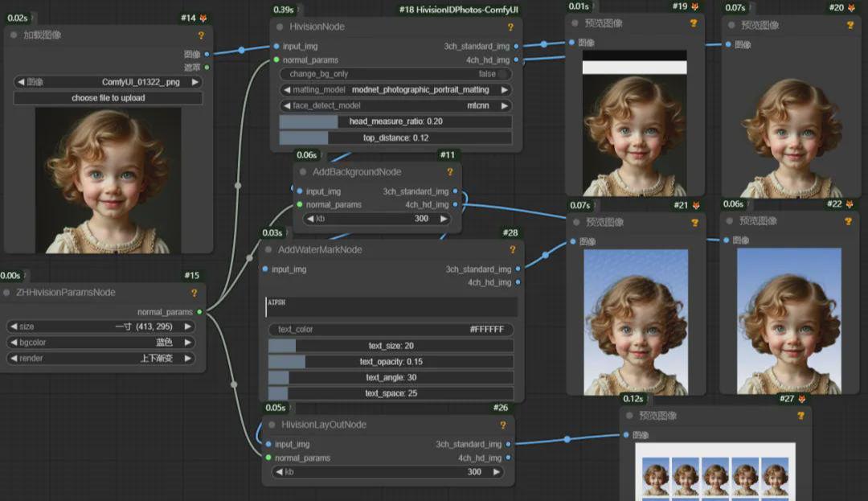Toggle the change_bg_only switch

point(502,74)
